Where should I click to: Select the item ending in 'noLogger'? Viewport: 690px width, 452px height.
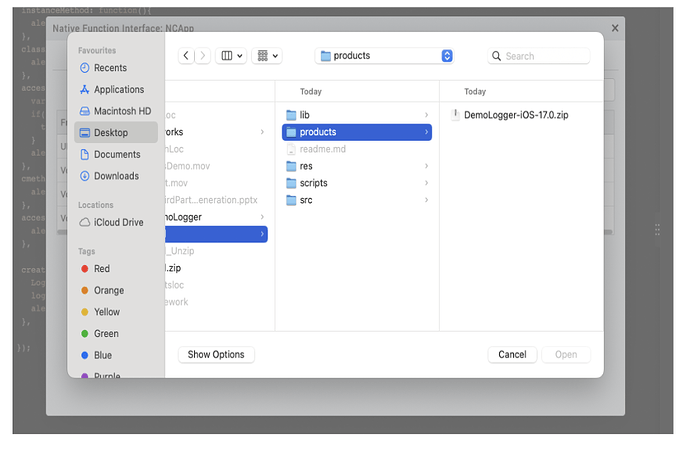tap(216, 217)
